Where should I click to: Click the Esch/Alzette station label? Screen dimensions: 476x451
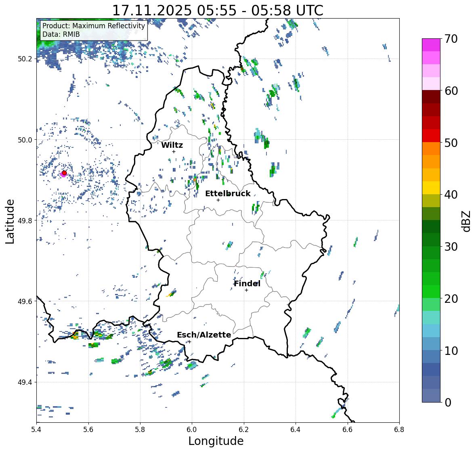click(204, 335)
